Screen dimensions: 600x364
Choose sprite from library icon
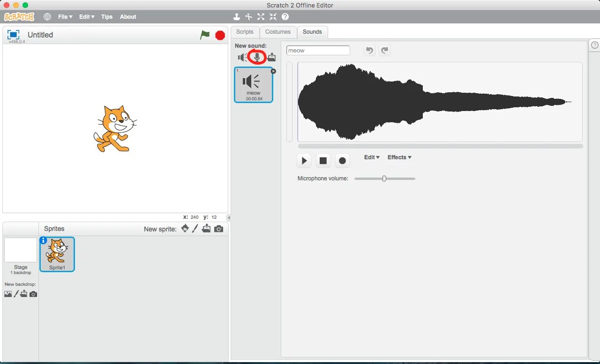coord(185,229)
